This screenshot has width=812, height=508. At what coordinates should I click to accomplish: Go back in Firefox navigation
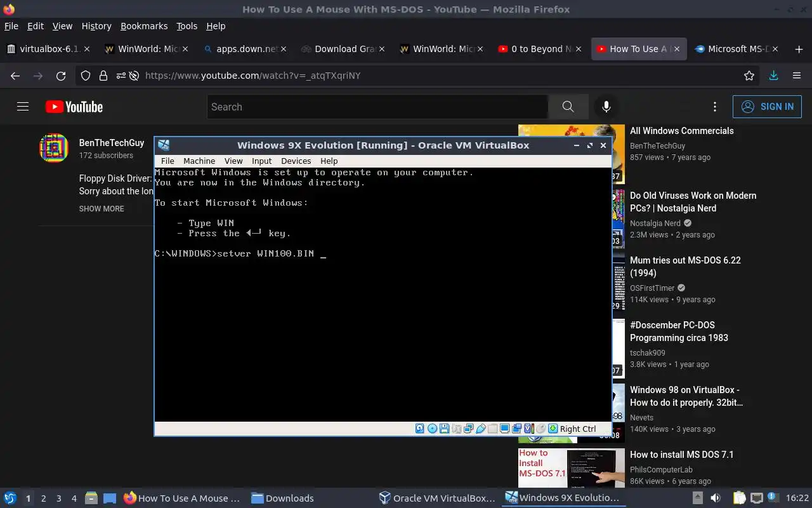point(15,76)
